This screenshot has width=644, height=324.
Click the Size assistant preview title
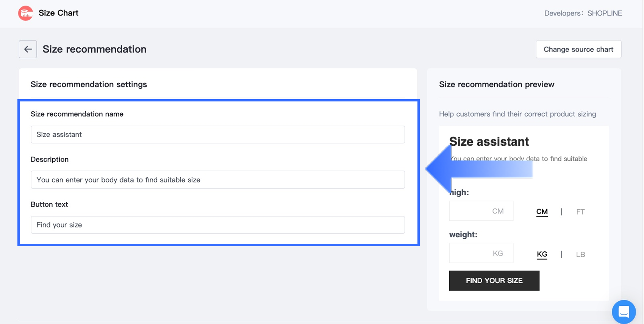click(489, 142)
